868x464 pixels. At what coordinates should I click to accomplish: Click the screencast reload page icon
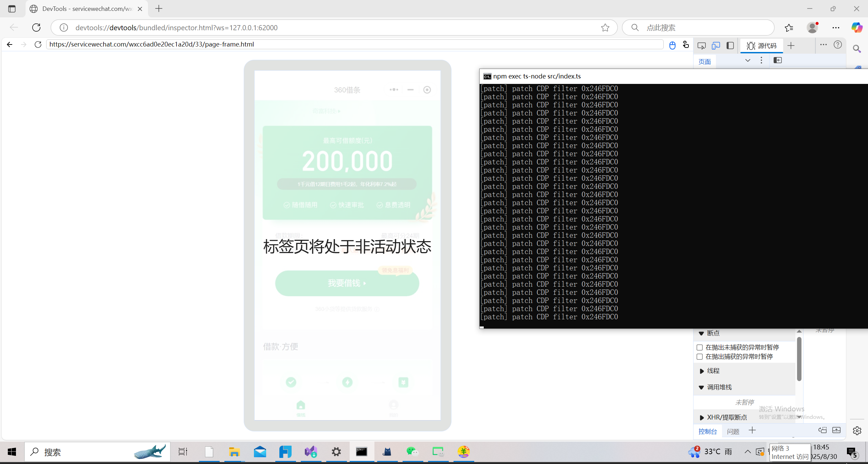(x=38, y=44)
